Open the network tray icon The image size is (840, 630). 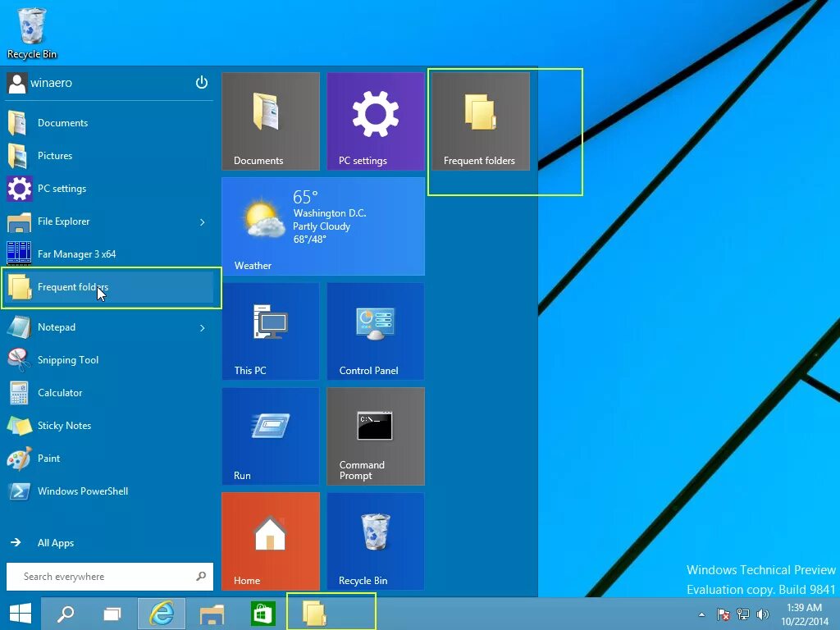[742, 614]
